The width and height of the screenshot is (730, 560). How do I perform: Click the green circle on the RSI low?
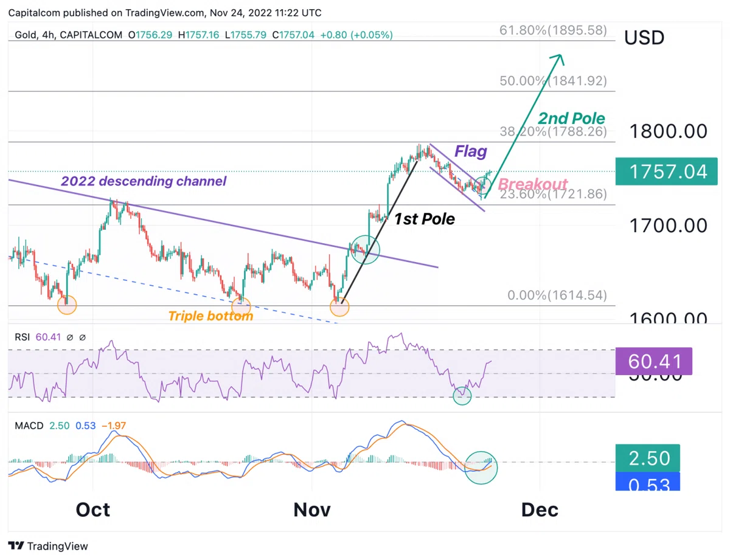pyautogui.click(x=462, y=396)
